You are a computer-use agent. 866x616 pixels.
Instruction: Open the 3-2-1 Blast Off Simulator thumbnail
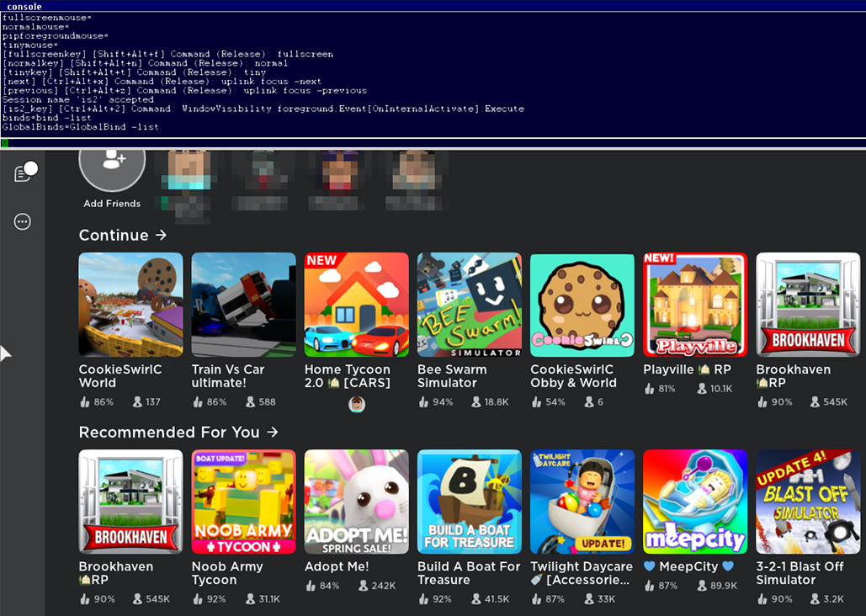[808, 502]
